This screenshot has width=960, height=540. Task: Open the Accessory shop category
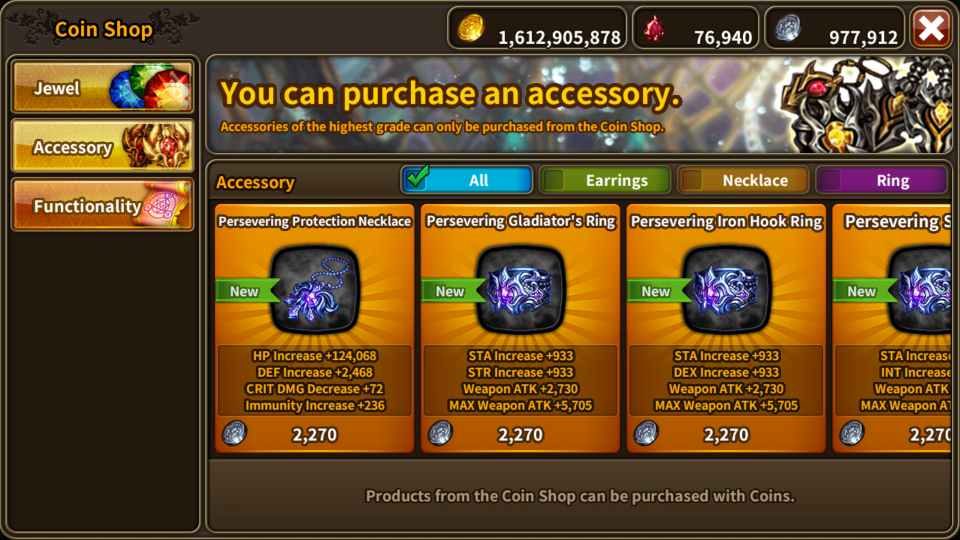coord(103,146)
